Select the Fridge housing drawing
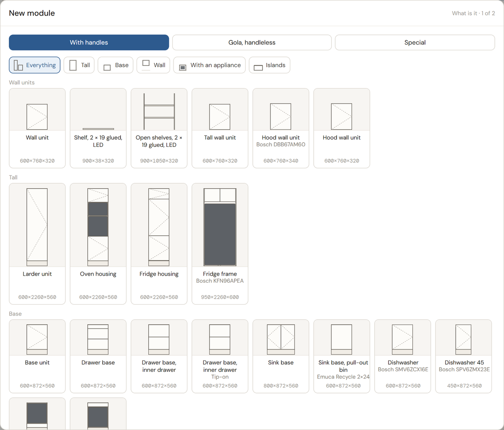Screen dimensions: 504x430 click(159, 227)
